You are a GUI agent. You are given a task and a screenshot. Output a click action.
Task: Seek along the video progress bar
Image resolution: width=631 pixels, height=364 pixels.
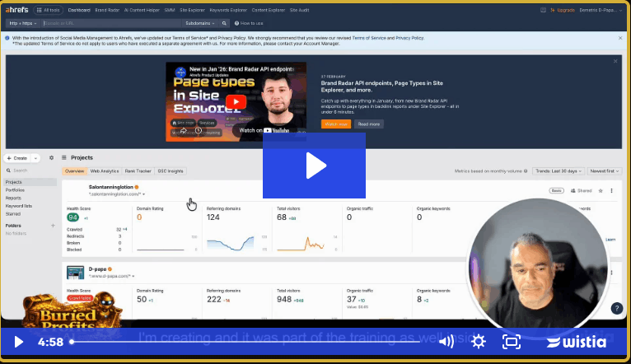pyautogui.click(x=247, y=342)
